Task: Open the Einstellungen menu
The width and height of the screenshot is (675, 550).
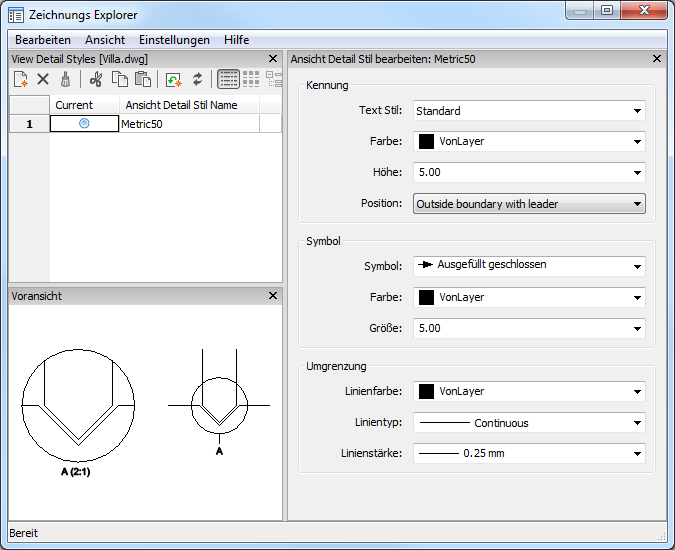Action: click(x=174, y=40)
